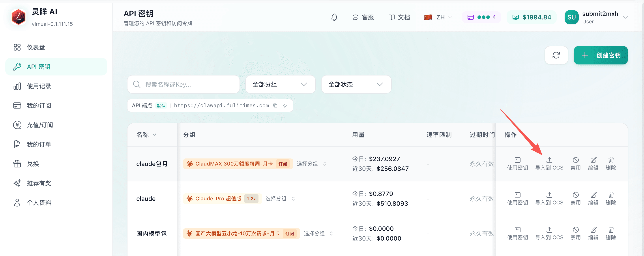The height and width of the screenshot is (256, 644).
Task: Expand the 全部分组 group filter
Action: (x=280, y=84)
